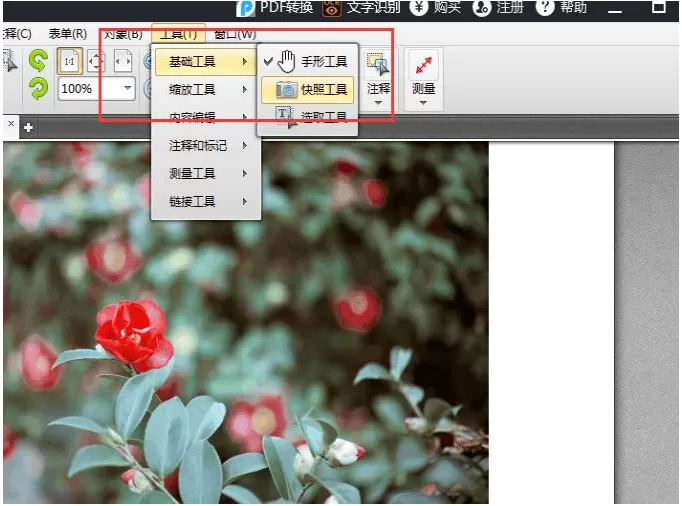Click the 注册 register button
The width and height of the screenshot is (682, 506).
pos(498,8)
